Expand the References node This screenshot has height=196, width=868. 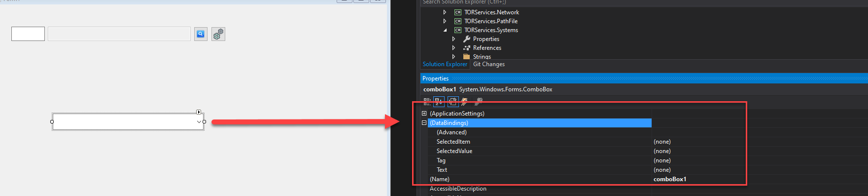(x=453, y=48)
